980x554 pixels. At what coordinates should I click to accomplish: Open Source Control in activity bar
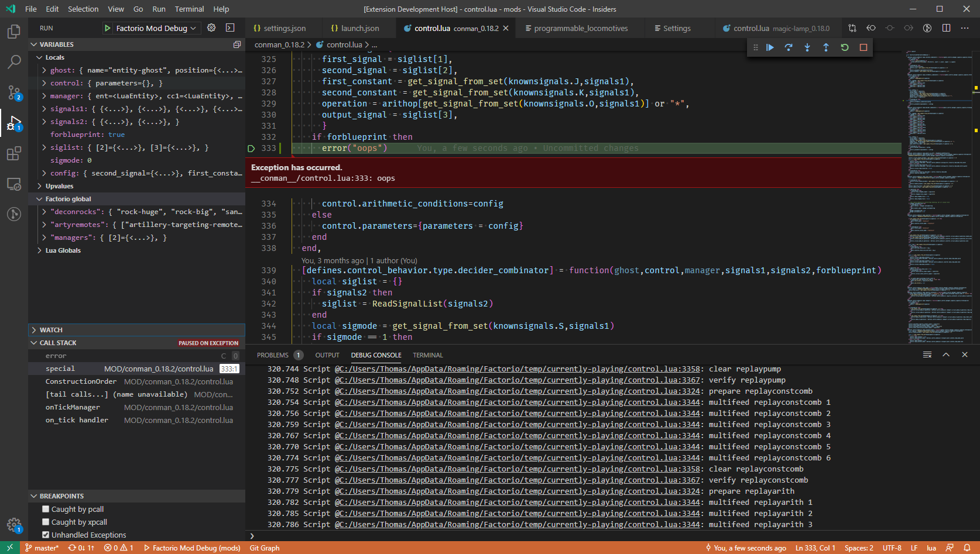coord(13,92)
